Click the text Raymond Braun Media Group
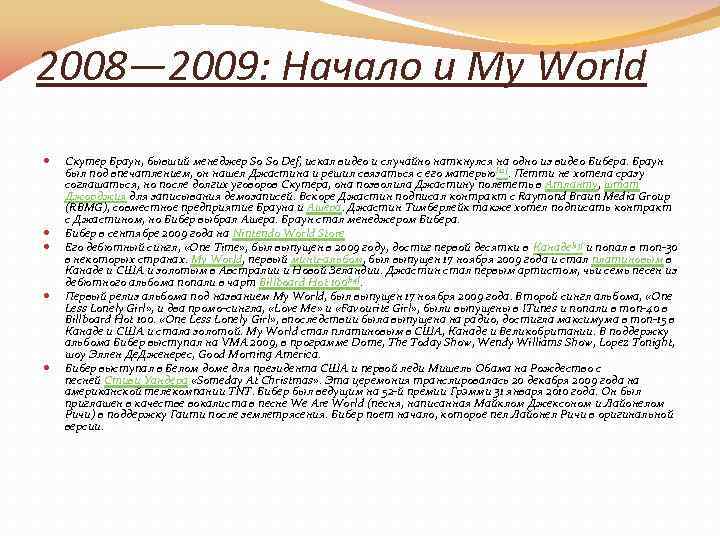This screenshot has height=540, width=720. click(594, 197)
